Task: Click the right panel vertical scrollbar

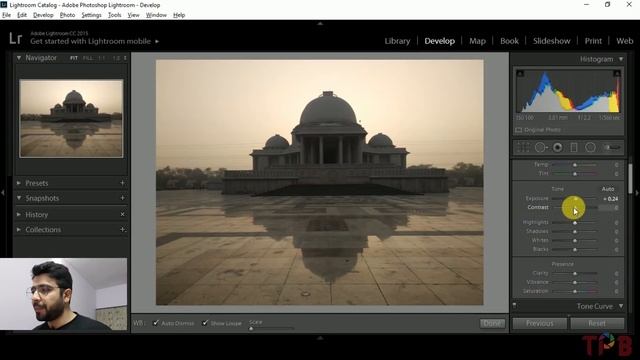Action: 630,179
